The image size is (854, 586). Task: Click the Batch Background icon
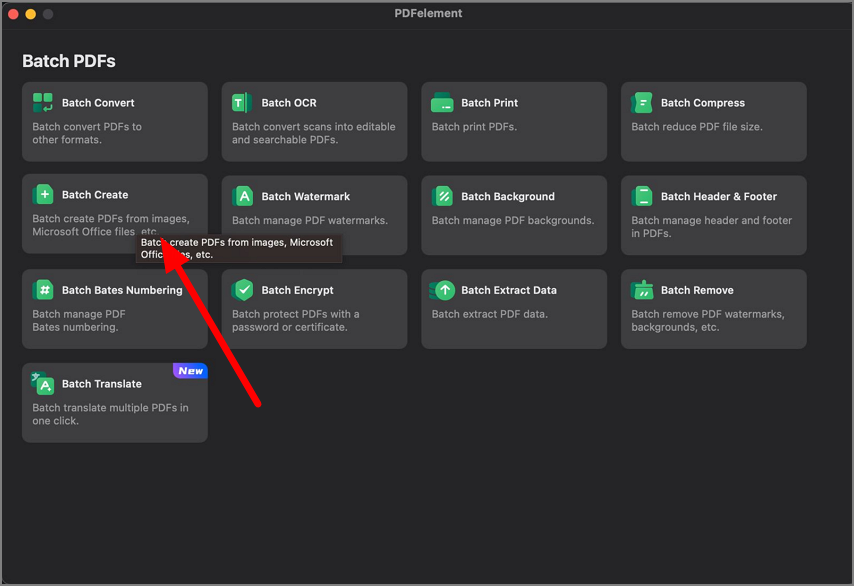click(x=443, y=196)
